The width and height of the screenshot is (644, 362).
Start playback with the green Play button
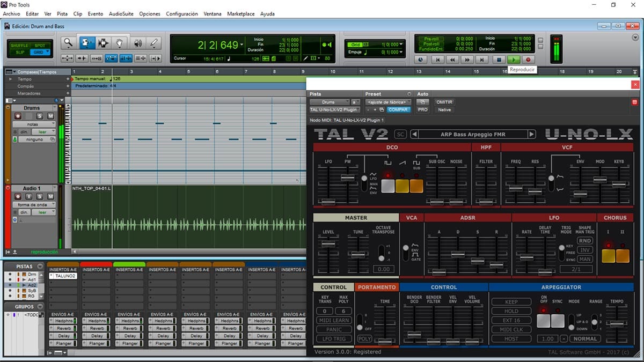(x=514, y=60)
